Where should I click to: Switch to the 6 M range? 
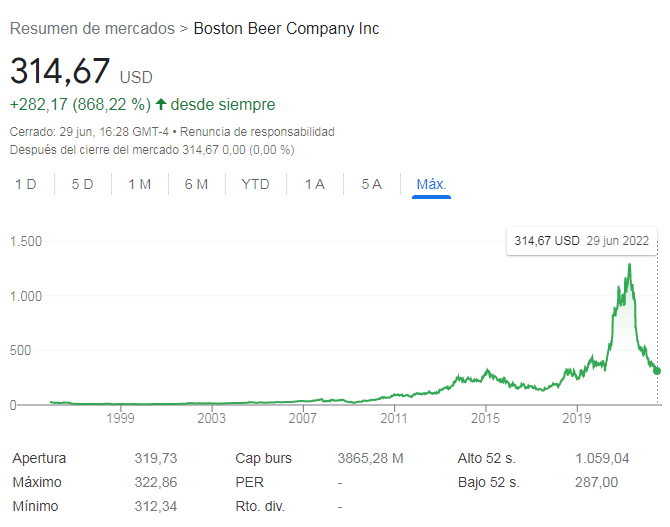[x=197, y=184]
